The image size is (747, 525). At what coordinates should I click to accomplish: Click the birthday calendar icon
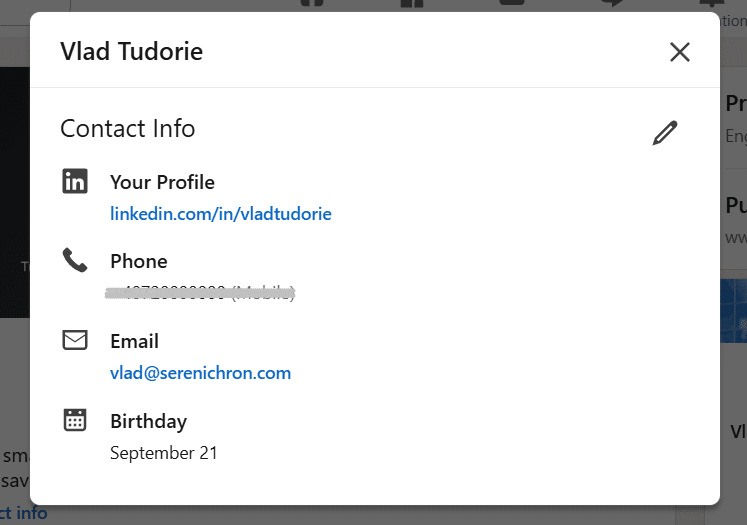pyautogui.click(x=75, y=420)
